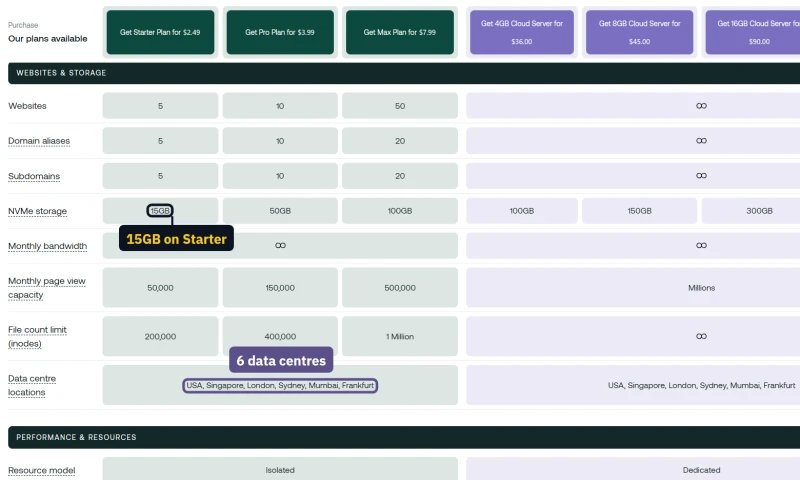Open the Domain aliases tooltip label
800x480 pixels.
tap(39, 141)
